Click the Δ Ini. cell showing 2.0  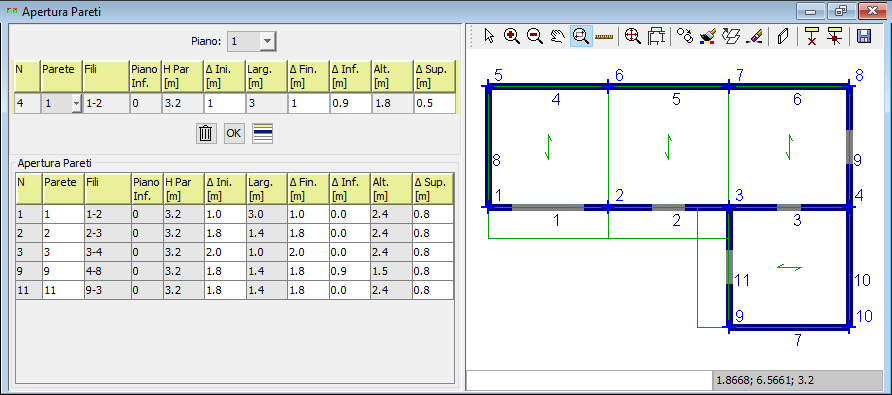click(x=225, y=252)
